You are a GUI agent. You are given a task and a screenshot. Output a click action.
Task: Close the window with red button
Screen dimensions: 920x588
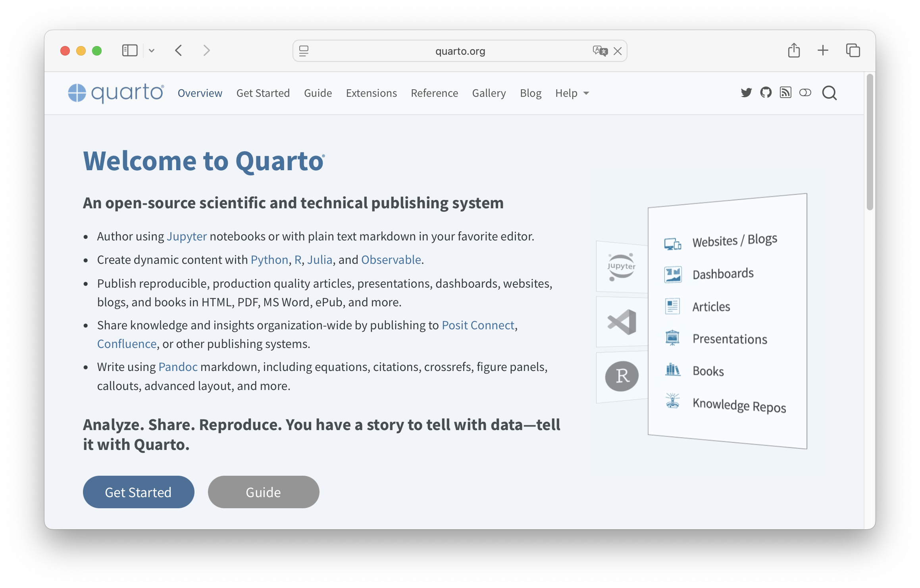click(x=65, y=51)
